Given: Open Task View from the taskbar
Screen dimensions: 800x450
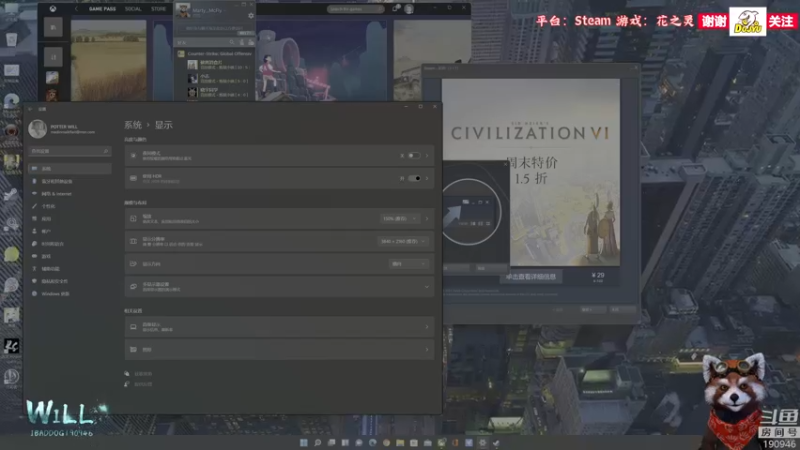Looking at the screenshot, I should 331,443.
